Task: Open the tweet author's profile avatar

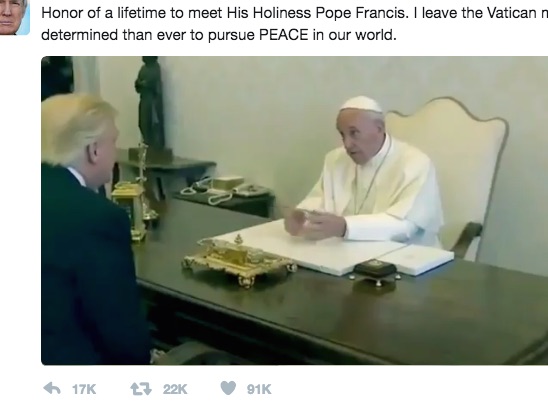Action: tap(15, 17)
